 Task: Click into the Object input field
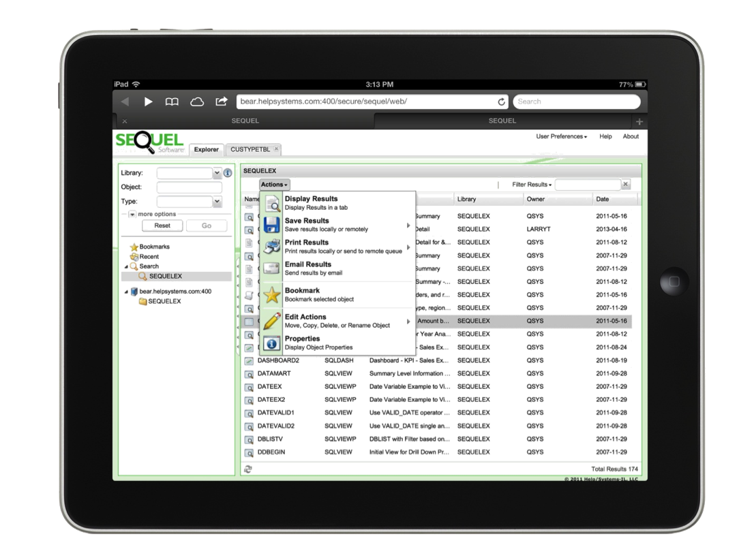(x=189, y=187)
